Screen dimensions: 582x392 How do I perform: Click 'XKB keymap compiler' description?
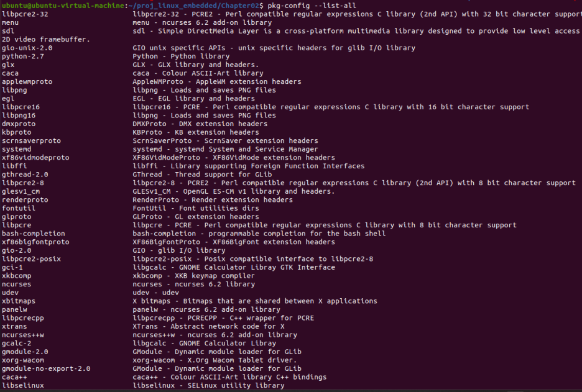point(215,276)
